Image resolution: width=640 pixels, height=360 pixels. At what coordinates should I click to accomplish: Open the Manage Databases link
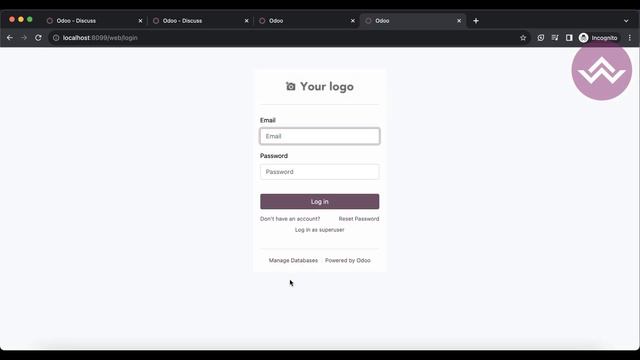point(293,260)
